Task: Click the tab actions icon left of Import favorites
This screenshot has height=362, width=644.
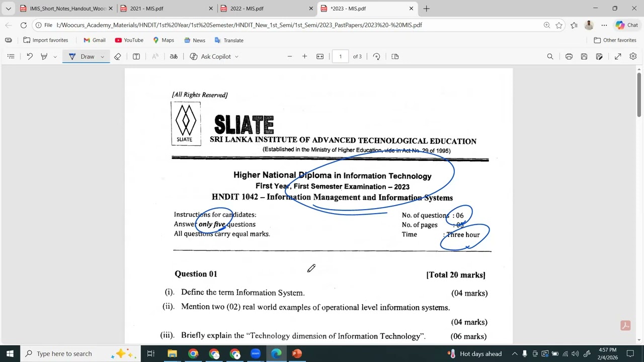Action: pyautogui.click(x=8, y=40)
